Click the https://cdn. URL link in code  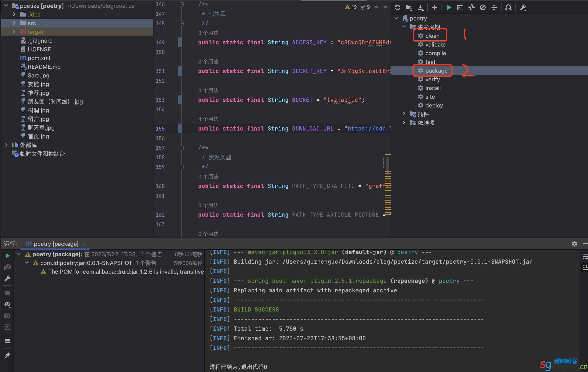pos(369,129)
